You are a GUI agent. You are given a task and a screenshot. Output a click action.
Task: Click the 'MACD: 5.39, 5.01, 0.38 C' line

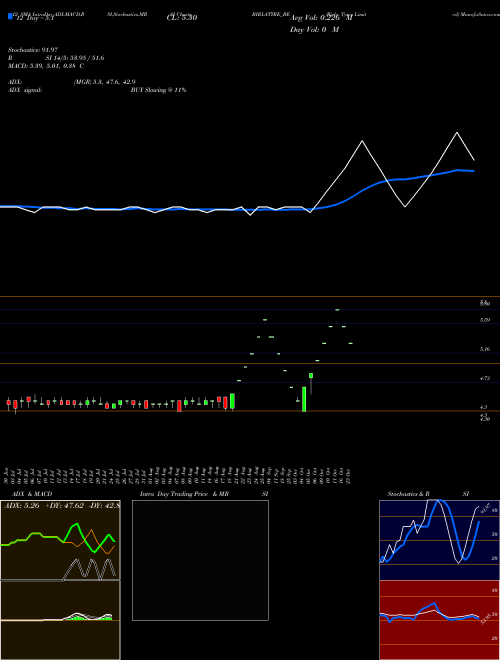tap(46, 66)
